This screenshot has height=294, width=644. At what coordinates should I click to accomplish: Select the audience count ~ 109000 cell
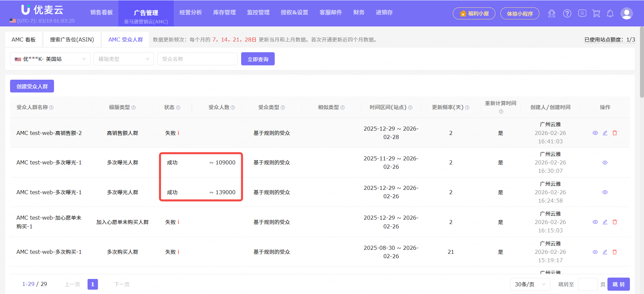[x=222, y=162]
